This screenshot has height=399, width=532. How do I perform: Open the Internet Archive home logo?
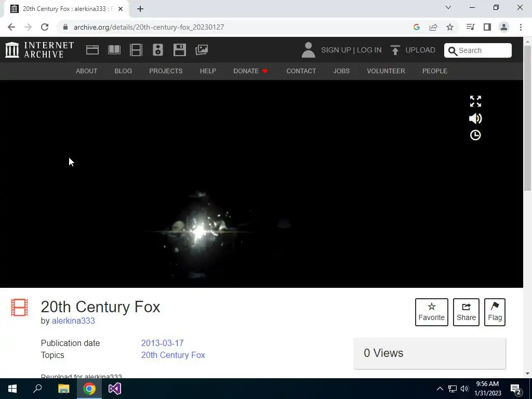(39, 50)
